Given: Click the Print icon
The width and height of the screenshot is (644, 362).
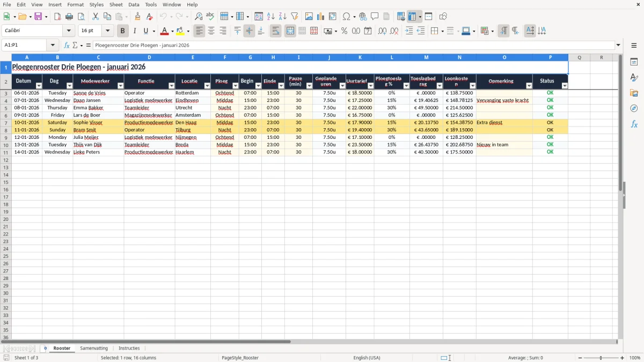Looking at the screenshot, I should [69, 17].
